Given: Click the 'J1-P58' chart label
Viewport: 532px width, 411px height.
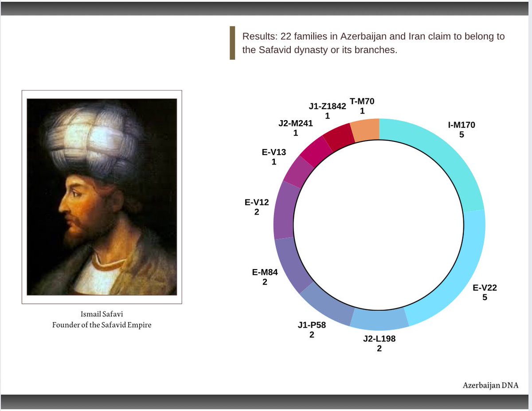Looking at the screenshot, I should [312, 325].
